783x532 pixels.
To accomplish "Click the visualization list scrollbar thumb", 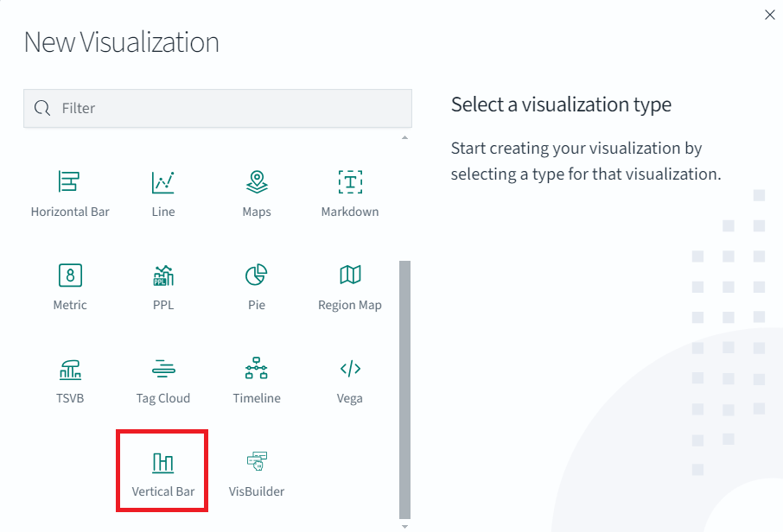I will click(405, 389).
